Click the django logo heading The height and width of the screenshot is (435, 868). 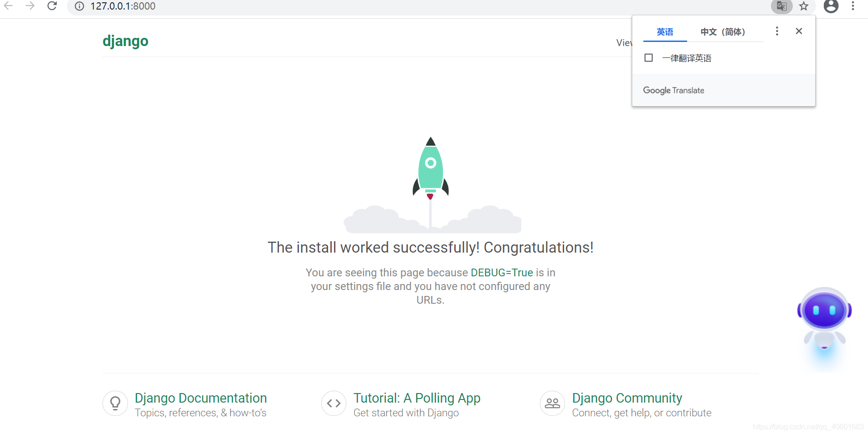click(125, 41)
